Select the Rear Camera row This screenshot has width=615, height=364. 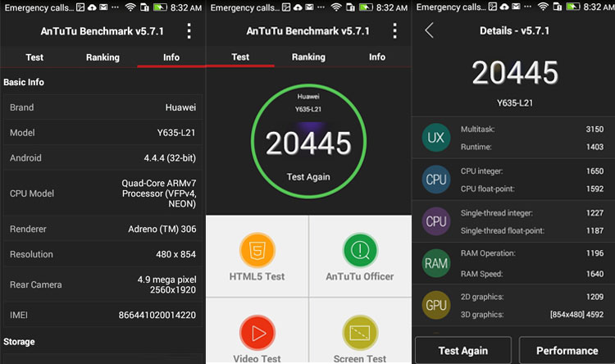[x=102, y=284]
